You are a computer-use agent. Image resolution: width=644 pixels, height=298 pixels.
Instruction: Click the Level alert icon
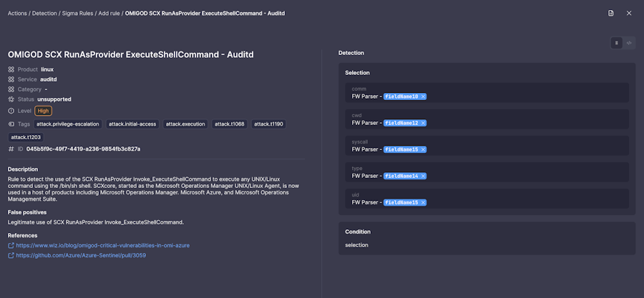click(11, 111)
